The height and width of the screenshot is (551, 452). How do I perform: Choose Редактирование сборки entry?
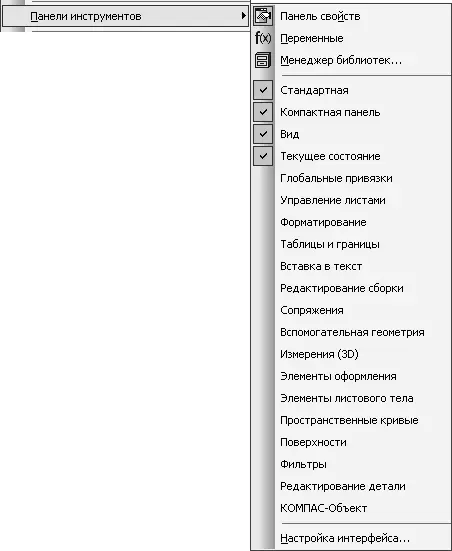click(351, 288)
